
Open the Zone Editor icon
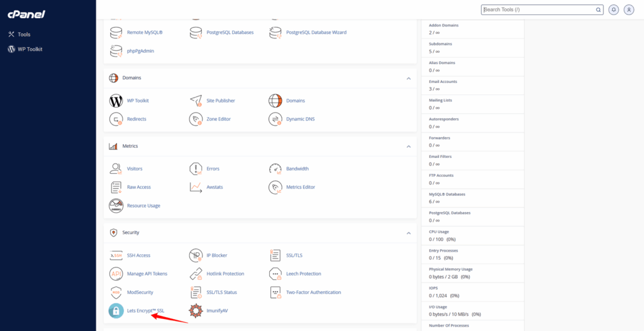(x=196, y=119)
